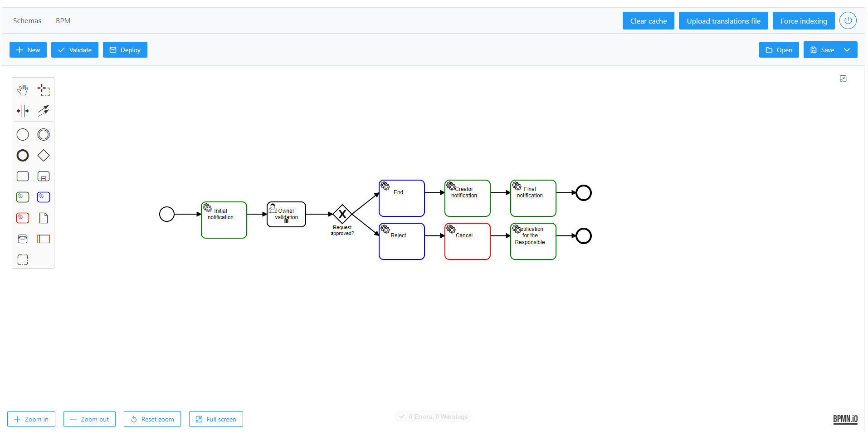Choose the pool/participant shape
Viewport: 868px width, 436px height.
point(44,239)
